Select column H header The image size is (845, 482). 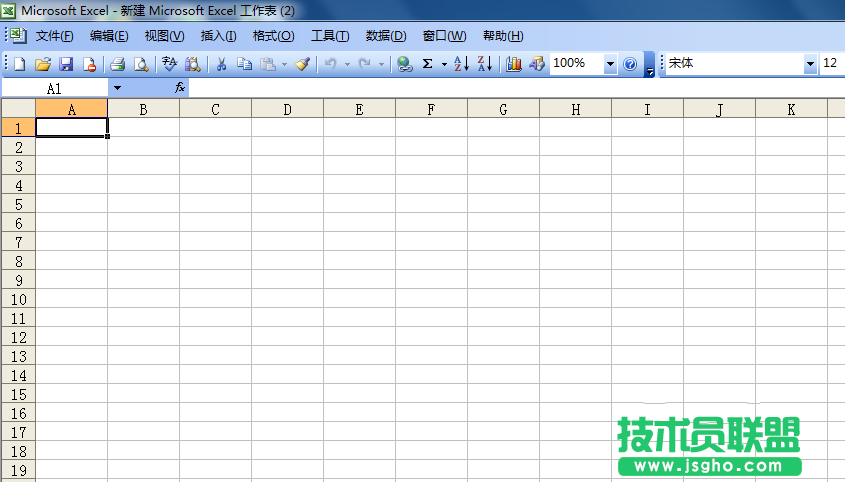[576, 109]
